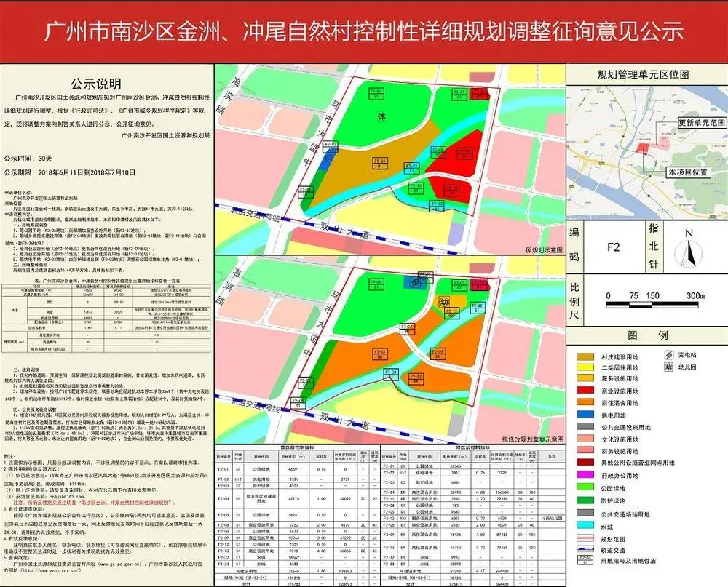Select the 防护绿地 dark green legend swatch
The height and width of the screenshot is (587, 728).
[585, 500]
